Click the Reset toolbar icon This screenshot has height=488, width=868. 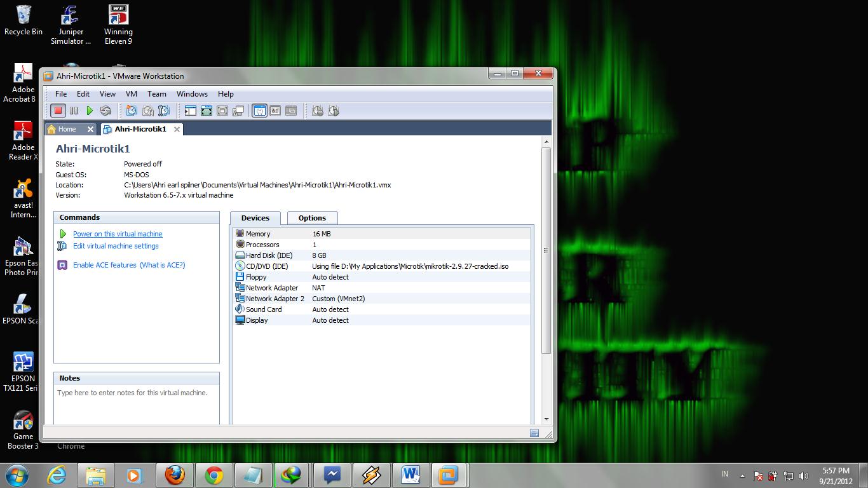click(x=105, y=111)
